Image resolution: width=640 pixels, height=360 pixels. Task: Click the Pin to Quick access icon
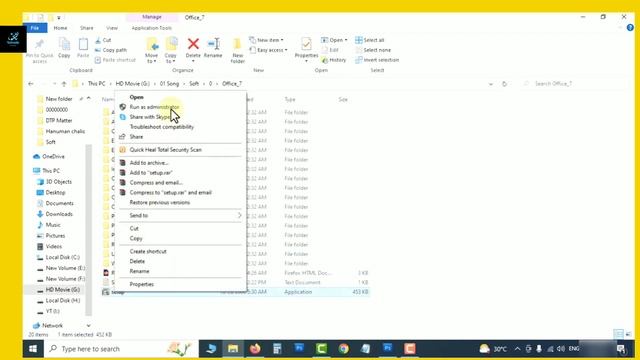coord(40,44)
